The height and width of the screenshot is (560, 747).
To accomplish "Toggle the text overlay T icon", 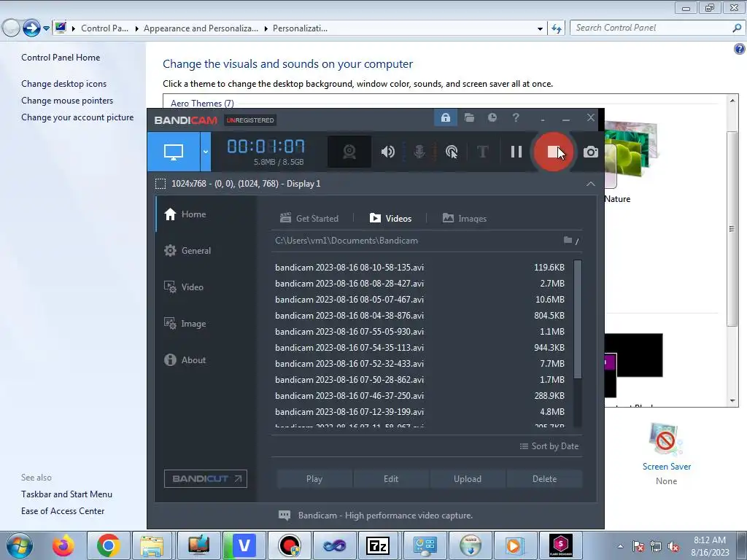I will click(483, 152).
